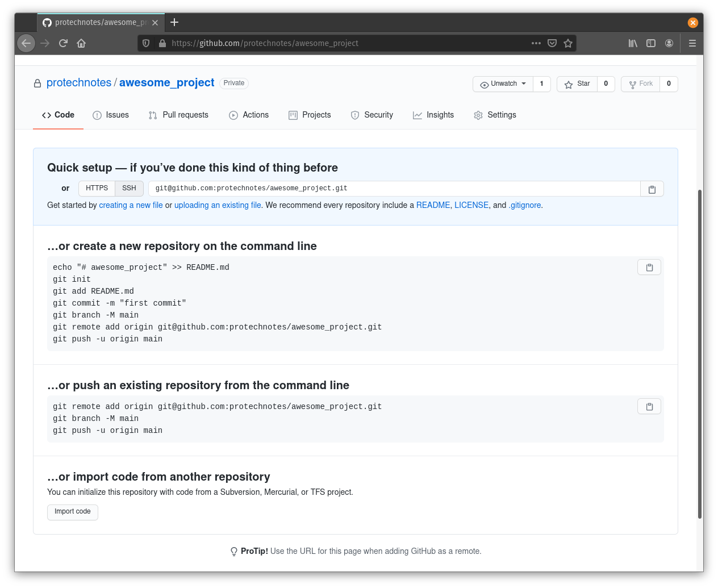Click the browser forward arrow
The height and width of the screenshot is (588, 718).
coord(45,43)
